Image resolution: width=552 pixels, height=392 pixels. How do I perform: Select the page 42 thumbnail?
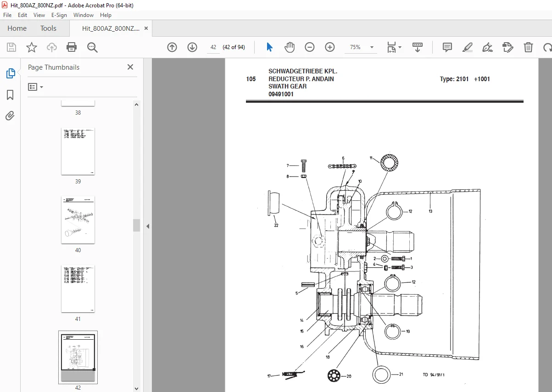click(x=78, y=357)
